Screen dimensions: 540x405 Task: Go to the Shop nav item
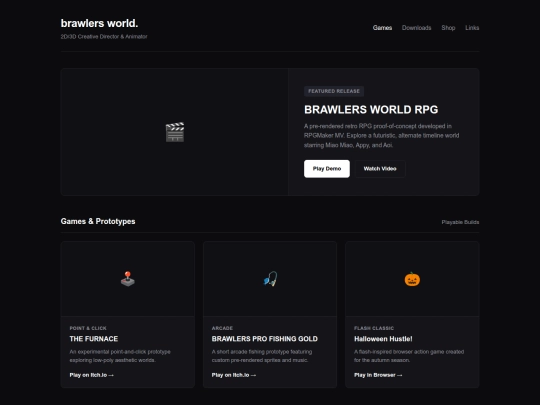point(448,28)
